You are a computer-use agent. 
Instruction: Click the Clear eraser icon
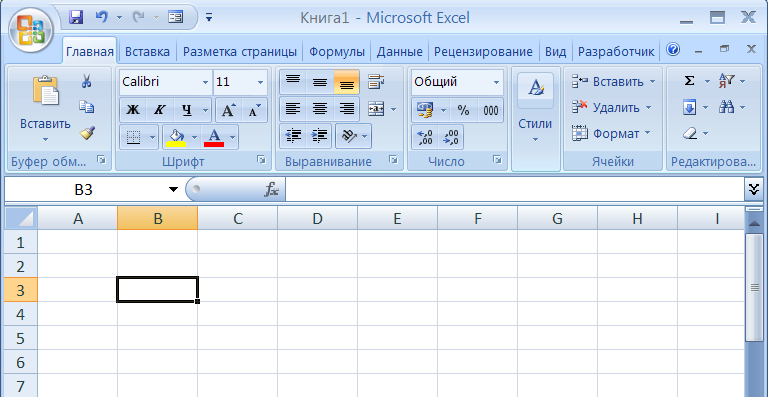click(x=690, y=133)
